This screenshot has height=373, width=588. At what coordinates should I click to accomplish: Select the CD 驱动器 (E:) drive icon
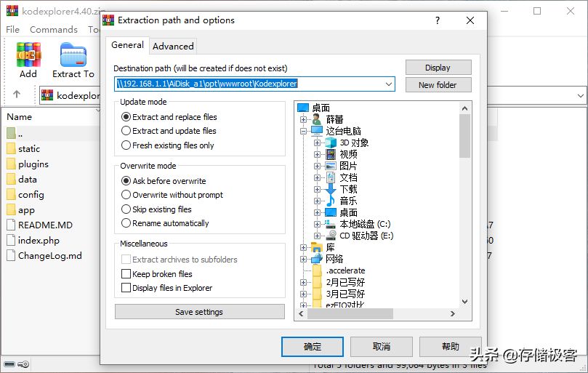tap(331, 236)
